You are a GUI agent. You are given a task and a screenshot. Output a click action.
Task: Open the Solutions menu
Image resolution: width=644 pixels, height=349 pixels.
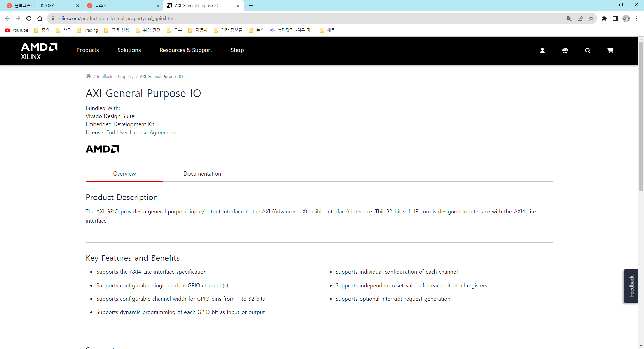[x=129, y=50]
